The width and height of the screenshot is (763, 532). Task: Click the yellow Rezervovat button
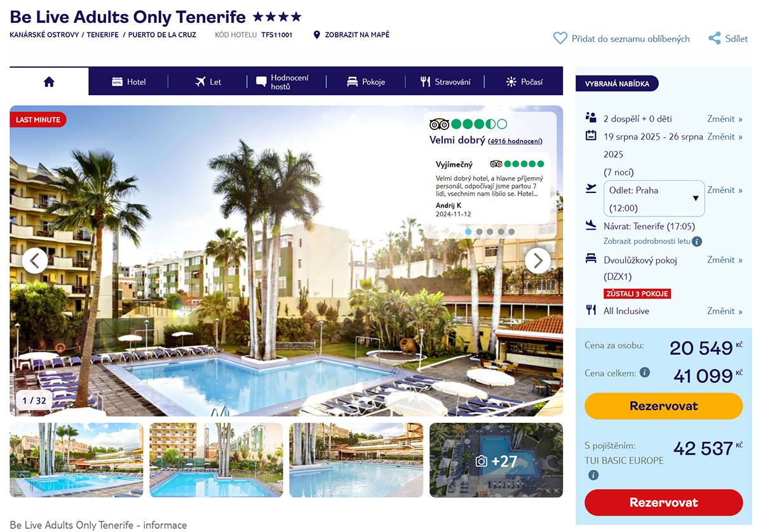664,406
